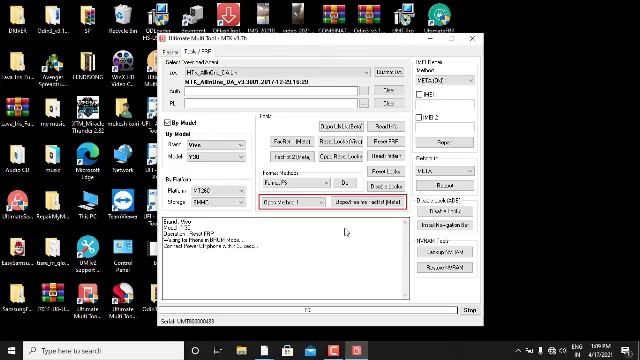Click the Disable Locks button in Tools
This screenshot has width=640, height=360.
[x=386, y=187]
